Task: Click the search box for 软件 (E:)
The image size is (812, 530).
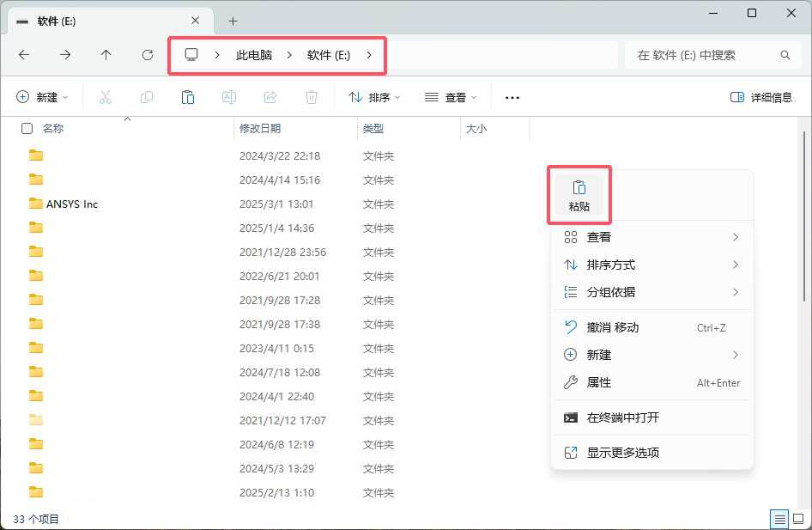Action: click(704, 55)
